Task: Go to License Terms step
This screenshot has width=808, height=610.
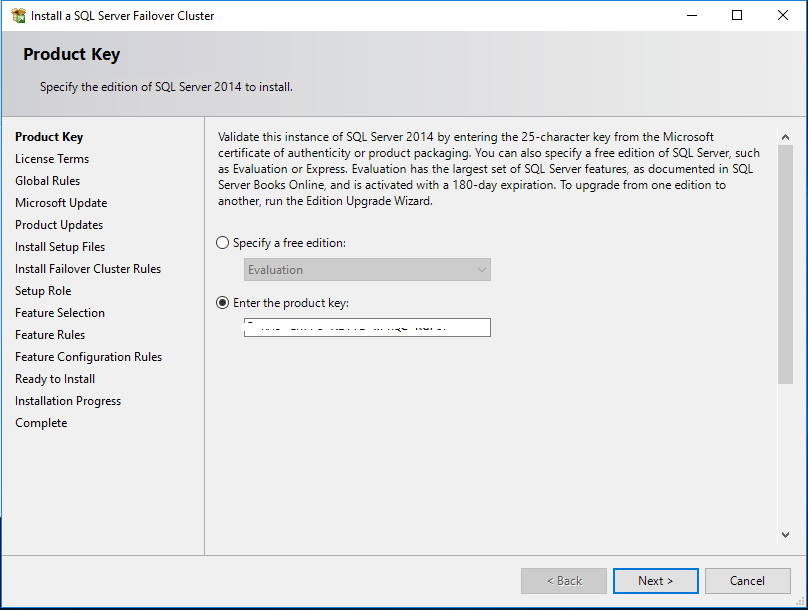Action: pos(52,159)
